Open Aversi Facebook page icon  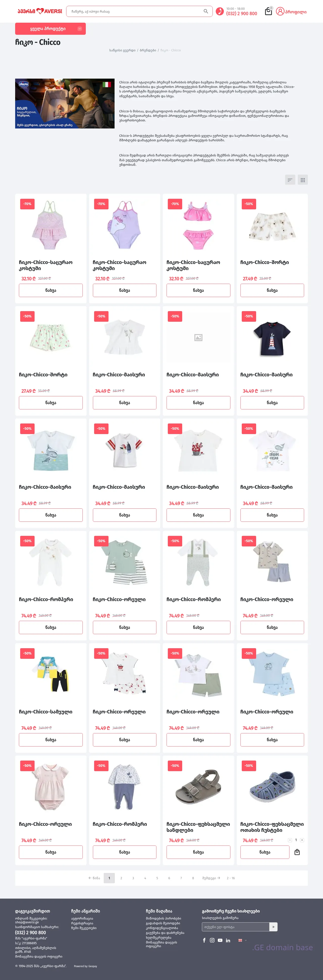(x=204, y=940)
